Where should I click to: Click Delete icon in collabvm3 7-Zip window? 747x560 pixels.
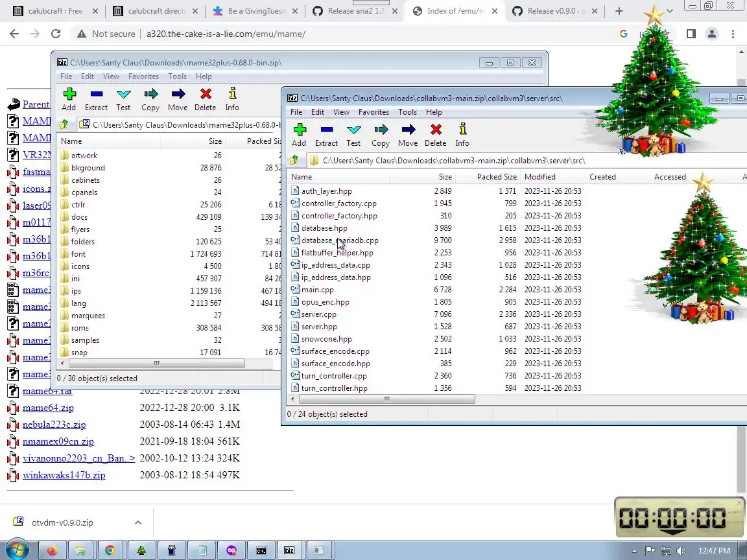436,130
